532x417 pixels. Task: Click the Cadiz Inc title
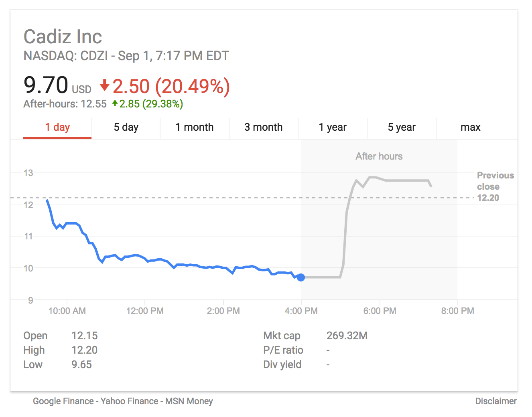point(63,36)
